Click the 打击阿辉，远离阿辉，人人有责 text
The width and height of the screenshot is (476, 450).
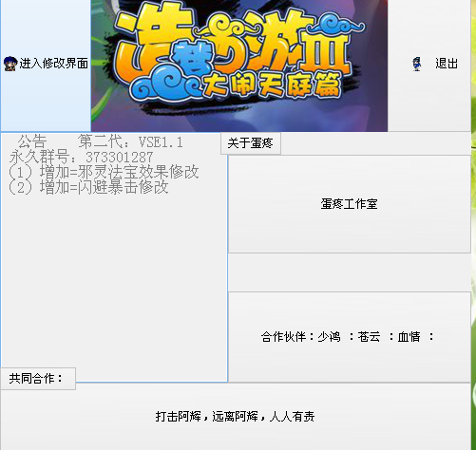[235, 417]
